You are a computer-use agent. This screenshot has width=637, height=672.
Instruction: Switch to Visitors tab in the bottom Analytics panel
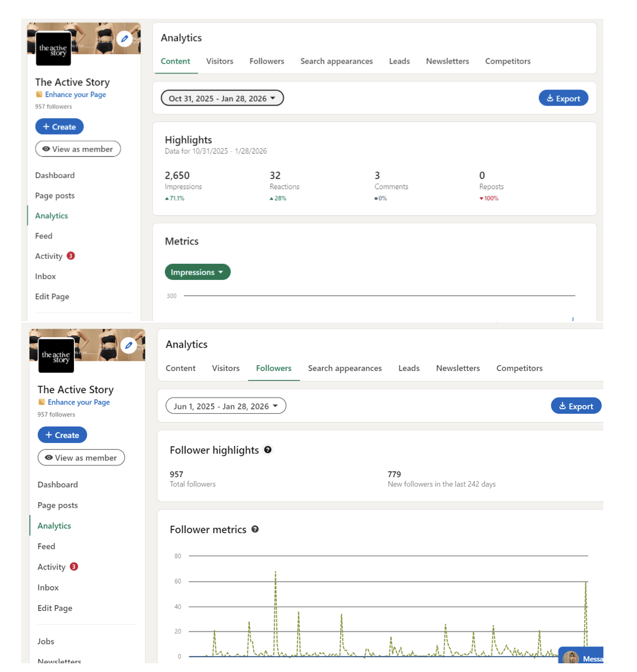tap(225, 368)
